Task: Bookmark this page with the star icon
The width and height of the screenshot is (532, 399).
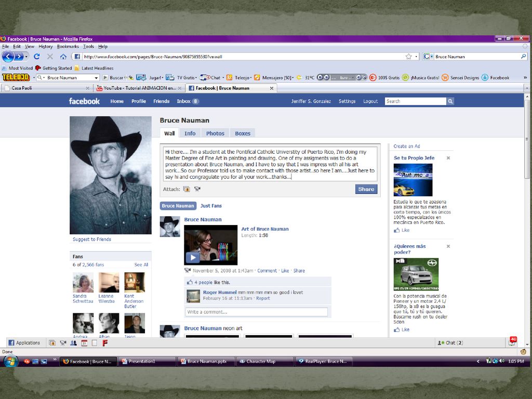Action: click(408, 57)
